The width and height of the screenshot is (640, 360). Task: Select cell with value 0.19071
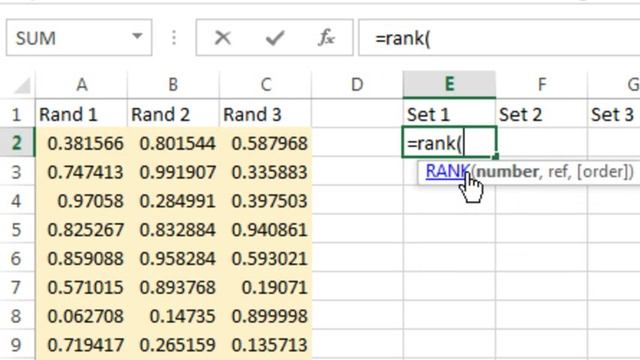[265, 287]
